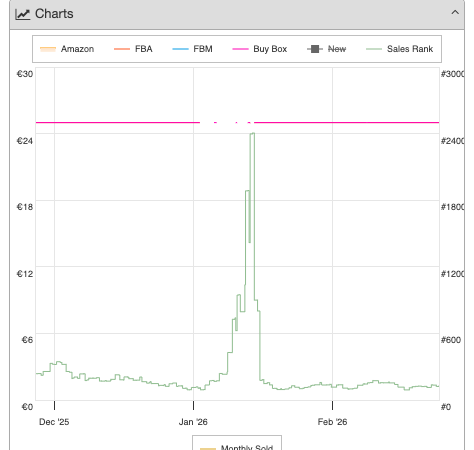Click the Jan '26 axis label
This screenshot has width=474, height=450.
193,422
